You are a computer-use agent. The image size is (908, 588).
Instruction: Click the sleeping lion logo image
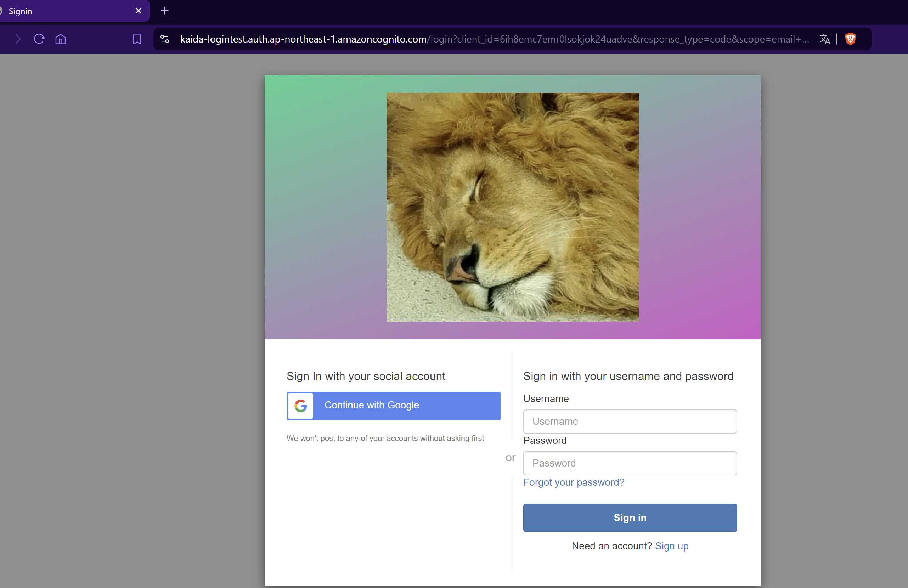[x=512, y=207]
